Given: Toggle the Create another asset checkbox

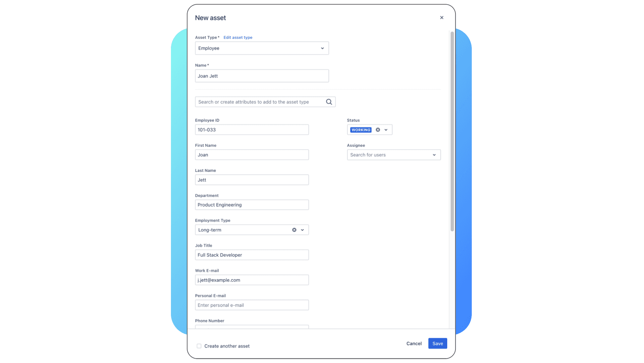Looking at the screenshot, I should (199, 346).
